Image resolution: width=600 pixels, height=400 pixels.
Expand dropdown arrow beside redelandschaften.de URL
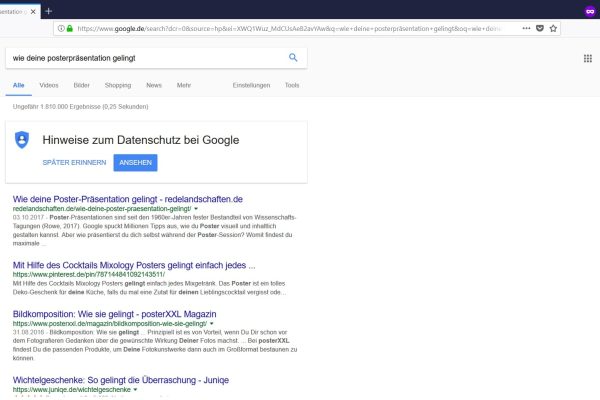[x=196, y=209]
